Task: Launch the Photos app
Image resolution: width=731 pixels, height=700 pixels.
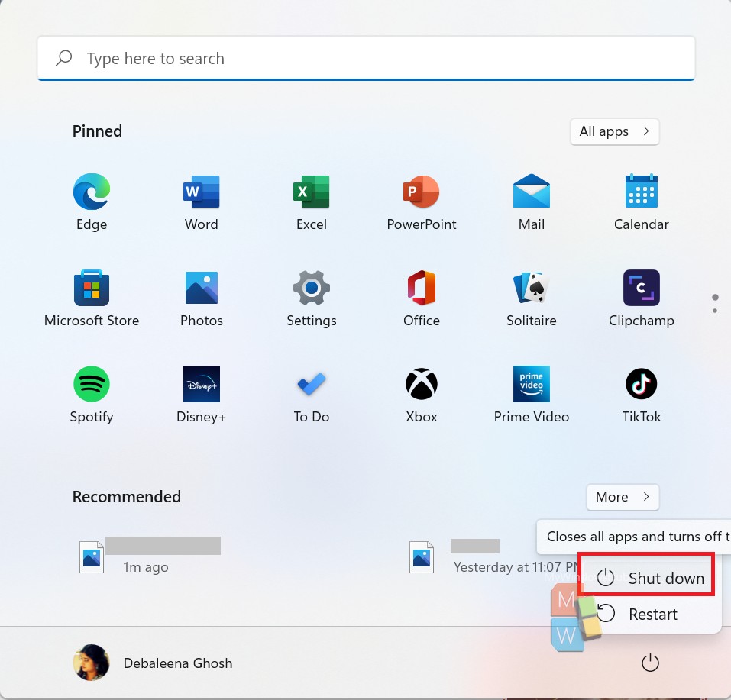Action: pos(202,298)
